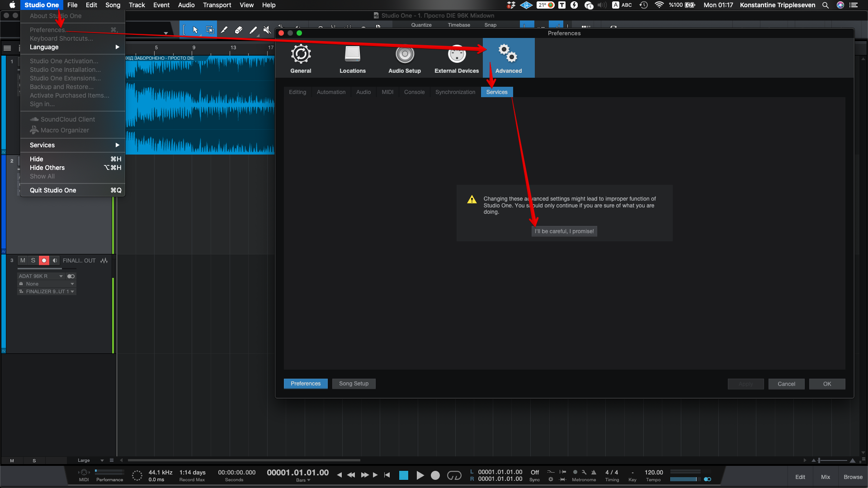The image size is (868, 488).
Task: Start playback with the Play button
Action: coord(420,475)
